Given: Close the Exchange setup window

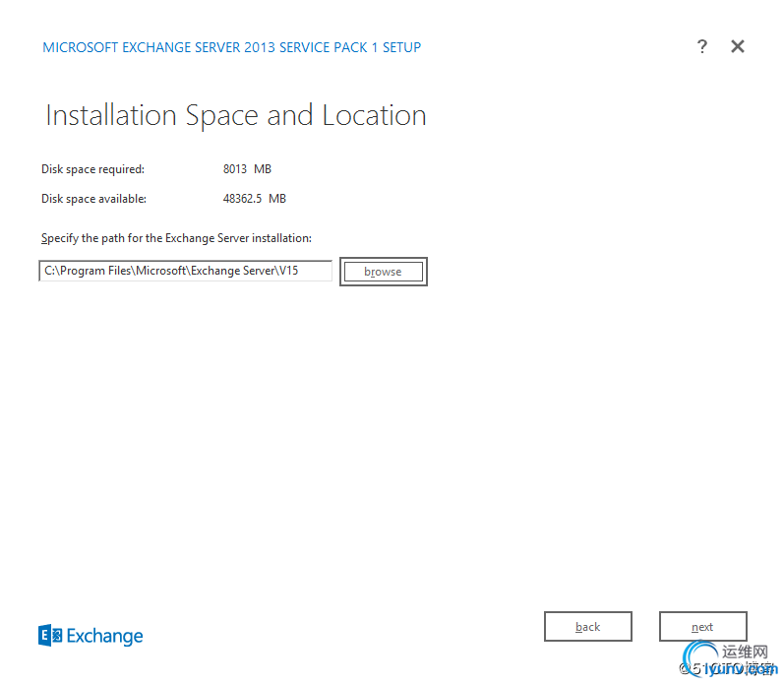Looking at the screenshot, I should (738, 46).
